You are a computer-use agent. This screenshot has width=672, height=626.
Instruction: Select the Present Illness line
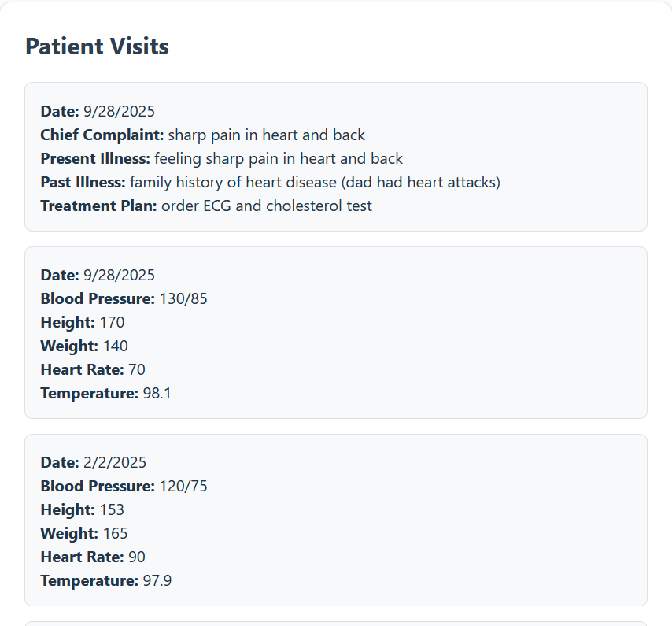pos(221,158)
